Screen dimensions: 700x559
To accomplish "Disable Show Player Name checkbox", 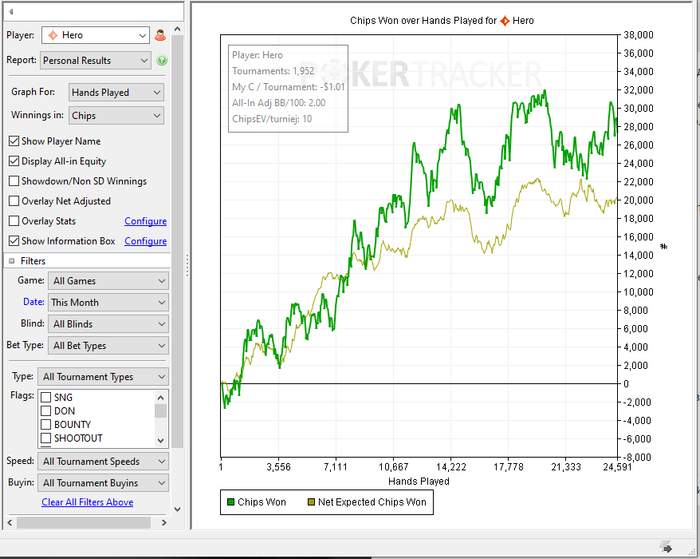I will click(14, 141).
